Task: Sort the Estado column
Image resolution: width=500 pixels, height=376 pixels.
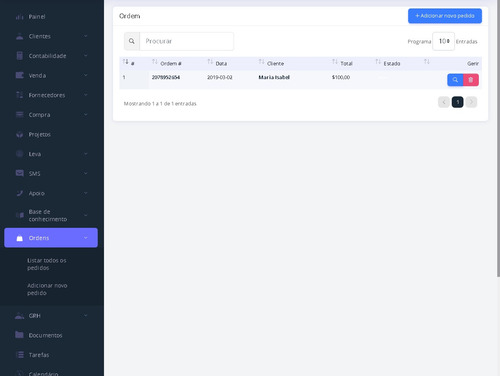Action: coord(378,62)
